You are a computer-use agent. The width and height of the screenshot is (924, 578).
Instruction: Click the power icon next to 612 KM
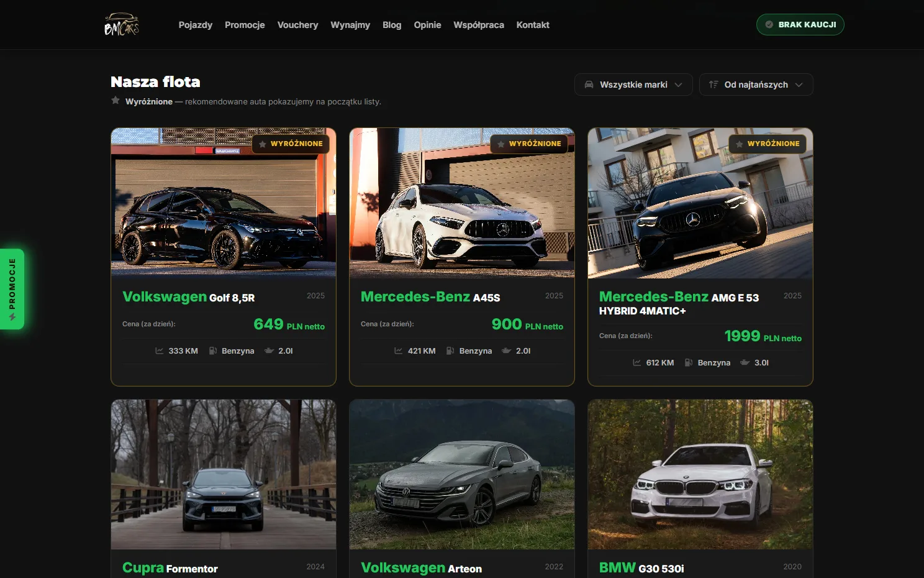[637, 363]
